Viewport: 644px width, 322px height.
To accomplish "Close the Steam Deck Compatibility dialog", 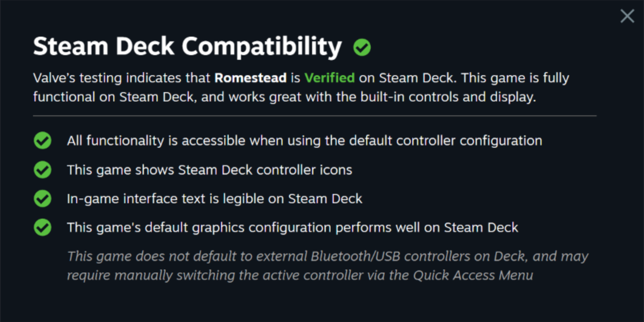I will [x=627, y=16].
